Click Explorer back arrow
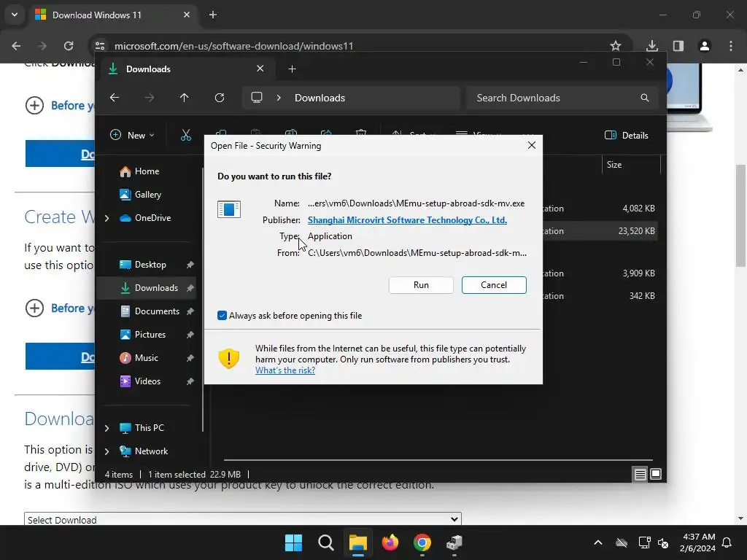747x560 pixels. pyautogui.click(x=115, y=98)
